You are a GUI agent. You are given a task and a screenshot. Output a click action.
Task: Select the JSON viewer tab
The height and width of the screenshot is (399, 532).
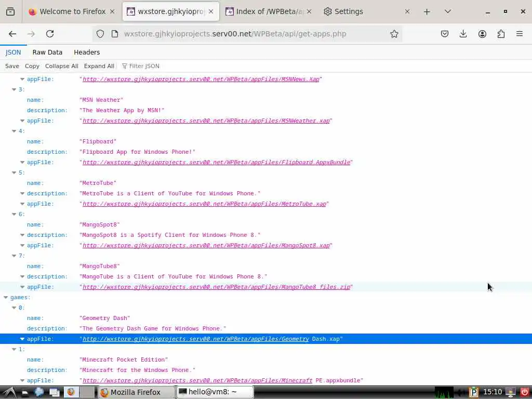click(13, 52)
